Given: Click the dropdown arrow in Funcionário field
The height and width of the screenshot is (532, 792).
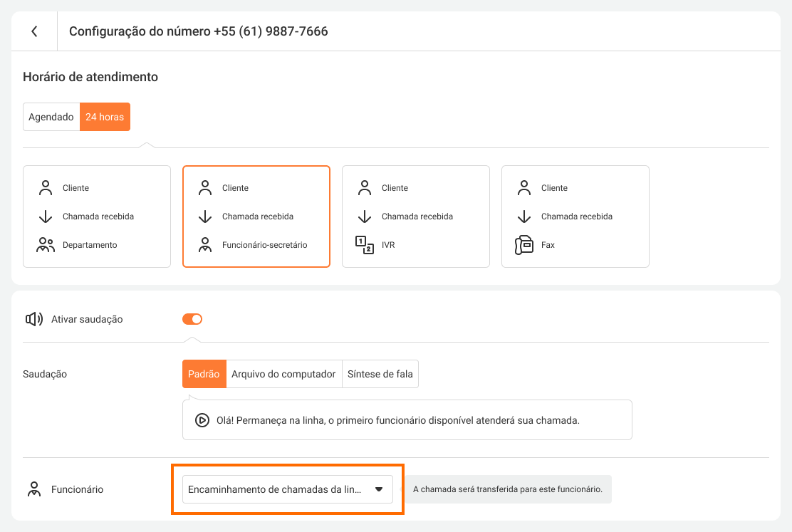Looking at the screenshot, I should pos(379,489).
